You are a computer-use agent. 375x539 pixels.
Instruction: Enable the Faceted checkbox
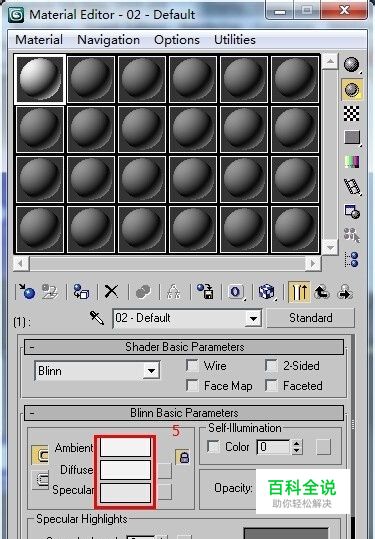(271, 385)
